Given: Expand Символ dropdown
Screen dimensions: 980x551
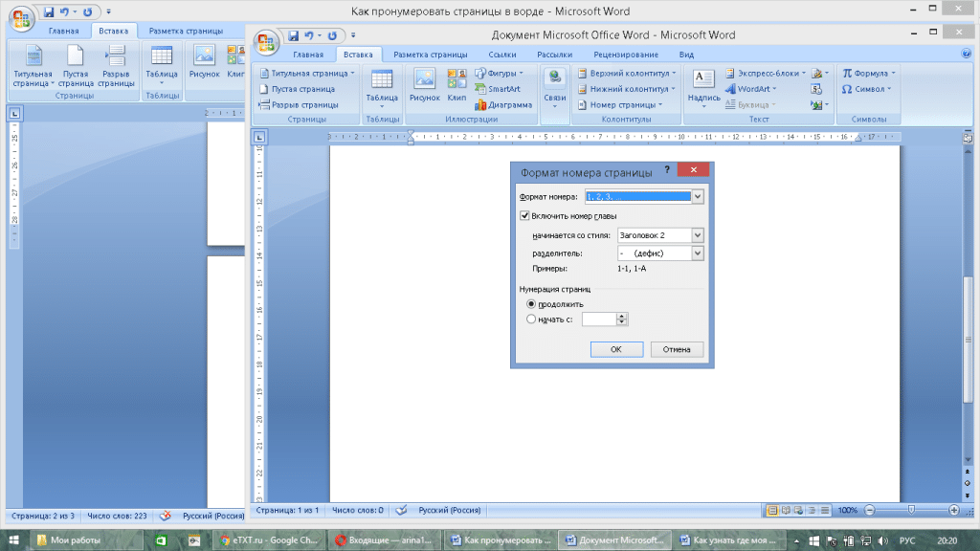Looking at the screenshot, I should coord(889,89).
